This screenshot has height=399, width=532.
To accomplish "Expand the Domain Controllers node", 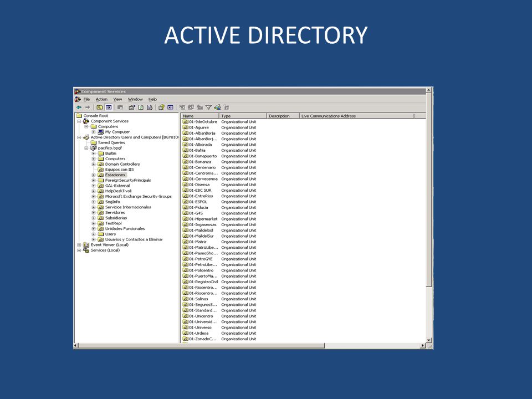I will tap(93, 164).
